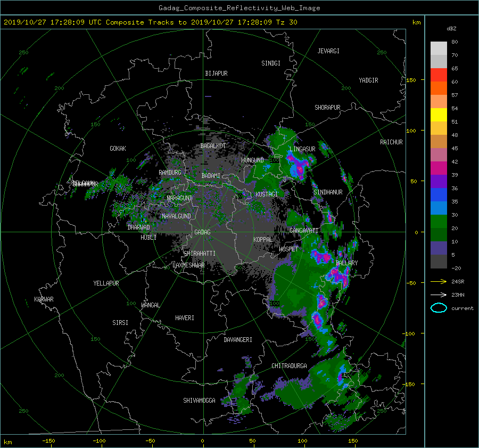Pick the bright green 20-30 dBZ swatch
479x448 pixels.
(439, 222)
